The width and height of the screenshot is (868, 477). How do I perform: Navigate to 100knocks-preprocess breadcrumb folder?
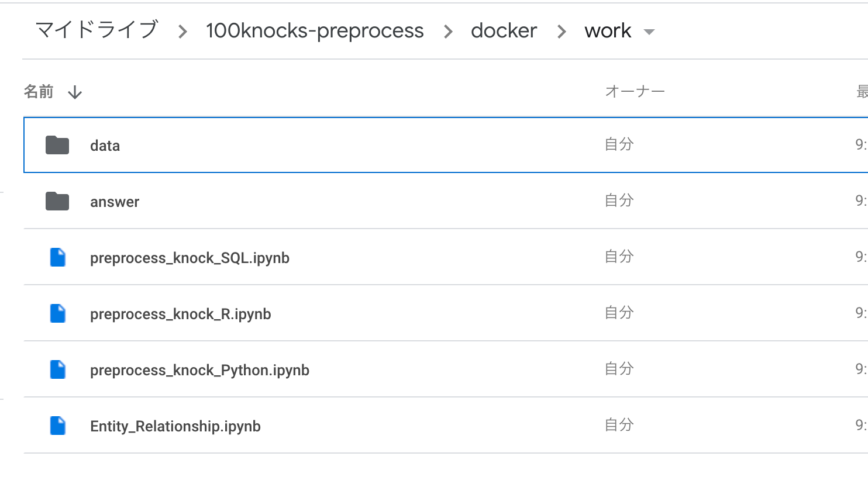coord(315,30)
